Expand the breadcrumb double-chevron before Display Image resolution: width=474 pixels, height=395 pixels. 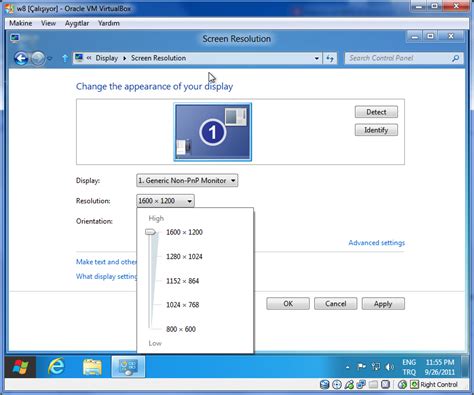point(89,58)
